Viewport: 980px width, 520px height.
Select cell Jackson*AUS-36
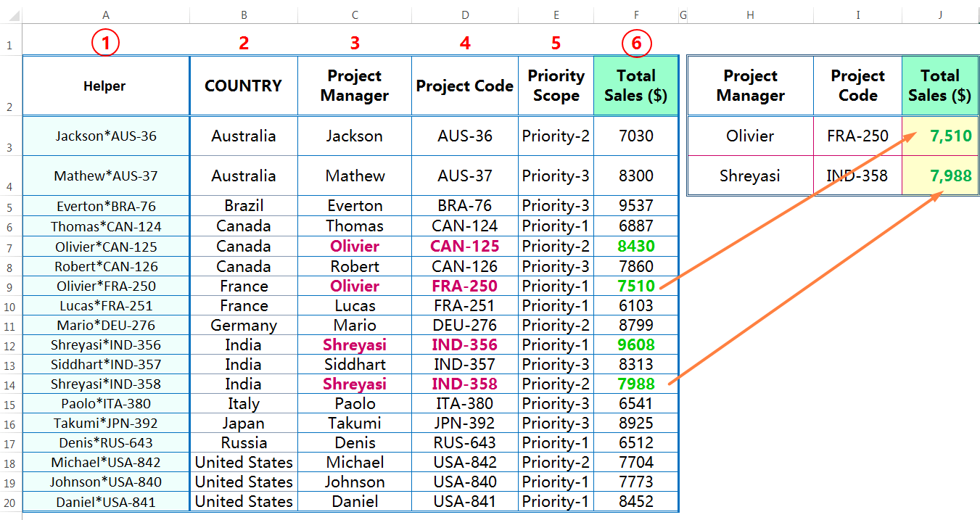(x=106, y=136)
